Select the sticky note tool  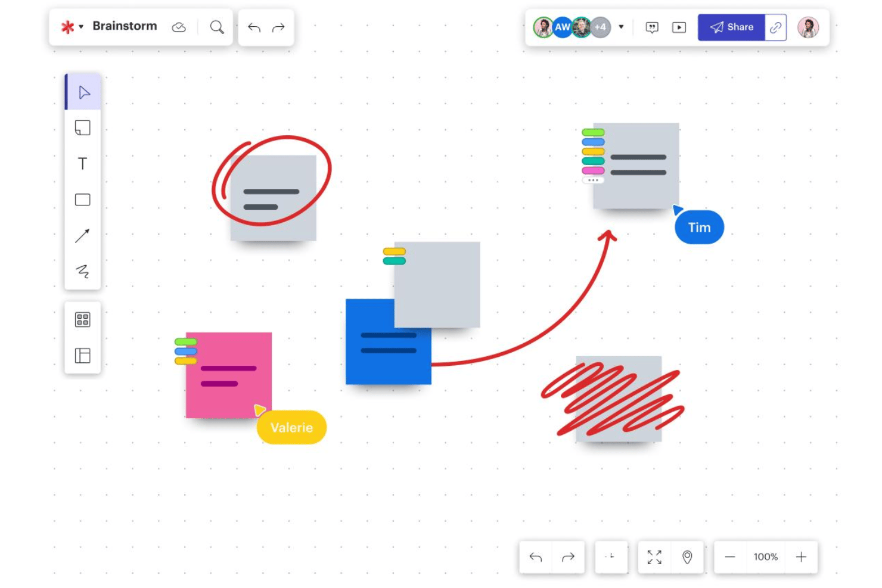tap(83, 128)
